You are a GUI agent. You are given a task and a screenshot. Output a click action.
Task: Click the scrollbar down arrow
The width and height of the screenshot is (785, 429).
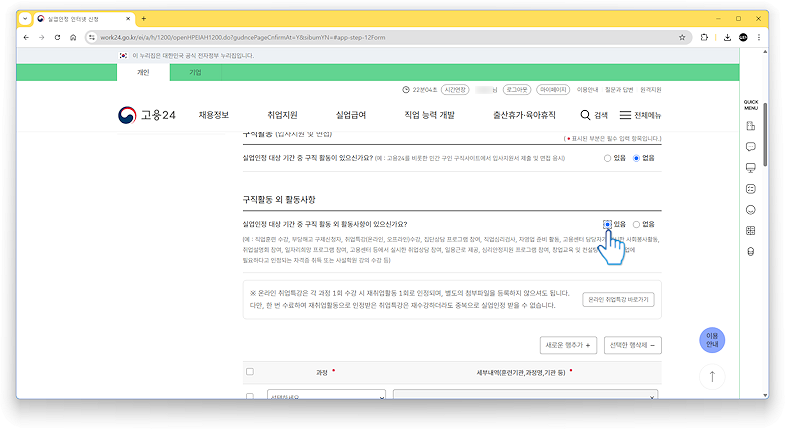(x=765, y=395)
